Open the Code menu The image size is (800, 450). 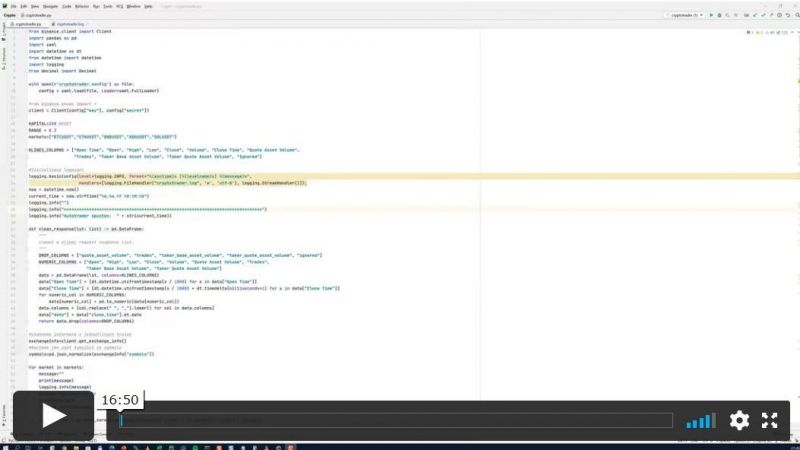point(67,7)
